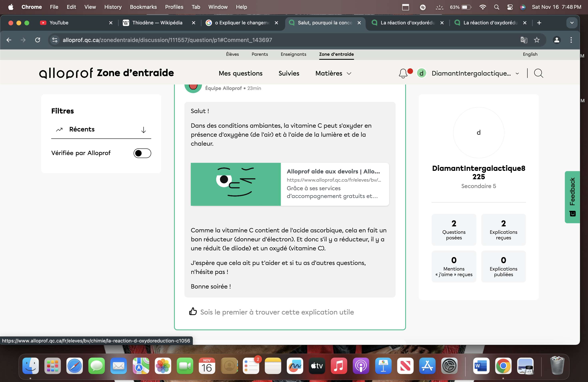Switch to Thiodène Wikipédia tab
The width and height of the screenshot is (588, 382).
click(157, 23)
